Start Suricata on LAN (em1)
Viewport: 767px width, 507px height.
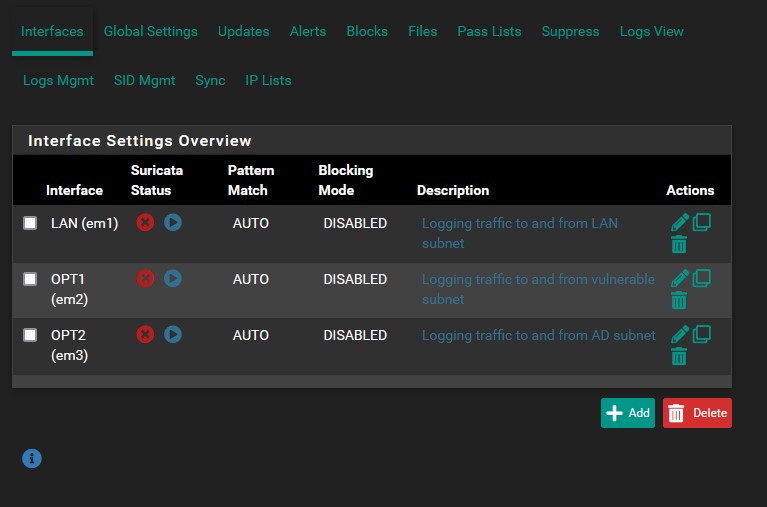(x=173, y=223)
